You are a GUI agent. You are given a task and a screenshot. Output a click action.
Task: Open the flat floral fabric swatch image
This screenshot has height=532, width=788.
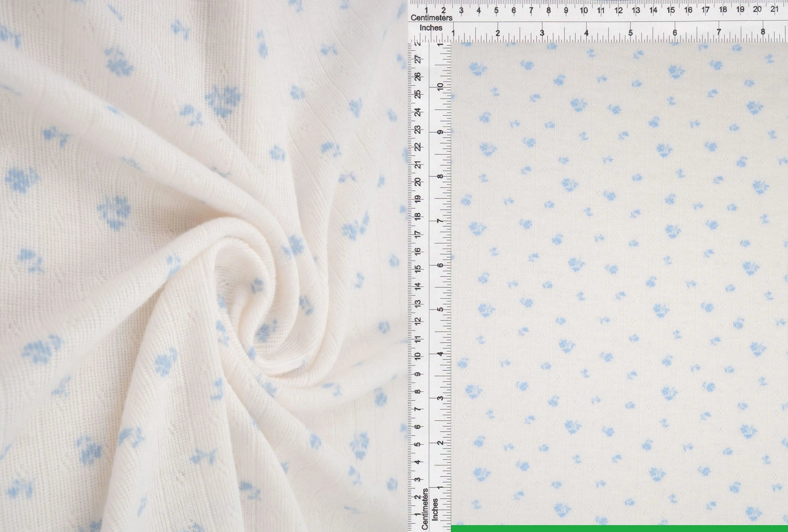coord(619,284)
